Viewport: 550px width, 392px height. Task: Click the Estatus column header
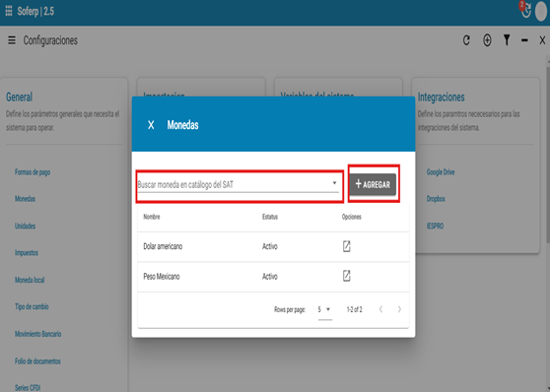click(270, 217)
